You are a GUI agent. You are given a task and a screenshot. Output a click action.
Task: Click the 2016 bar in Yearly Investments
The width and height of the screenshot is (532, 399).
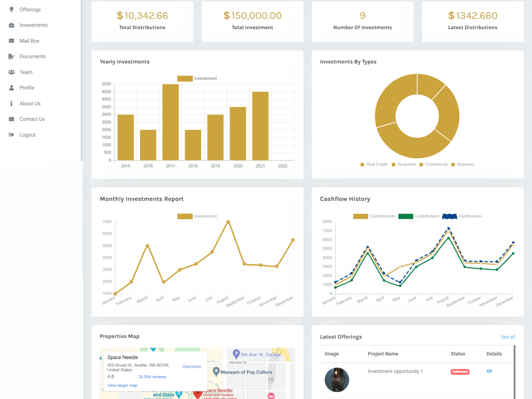pos(148,145)
